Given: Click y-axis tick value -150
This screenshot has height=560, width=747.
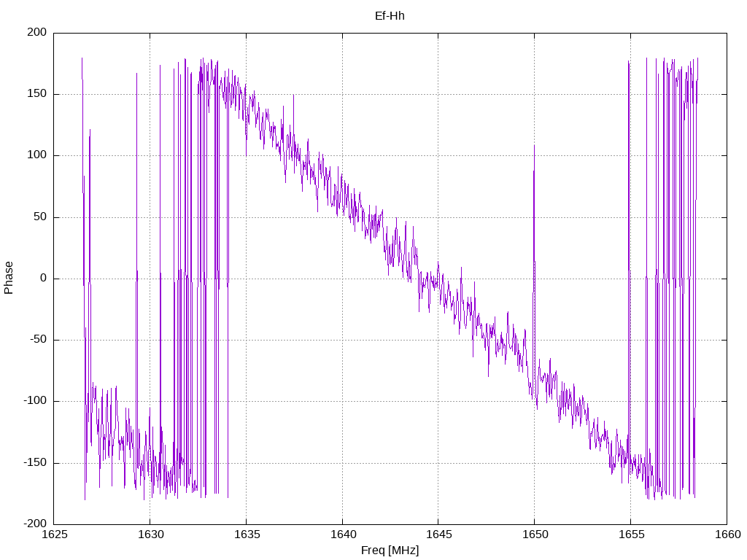Looking at the screenshot, I should point(35,462).
